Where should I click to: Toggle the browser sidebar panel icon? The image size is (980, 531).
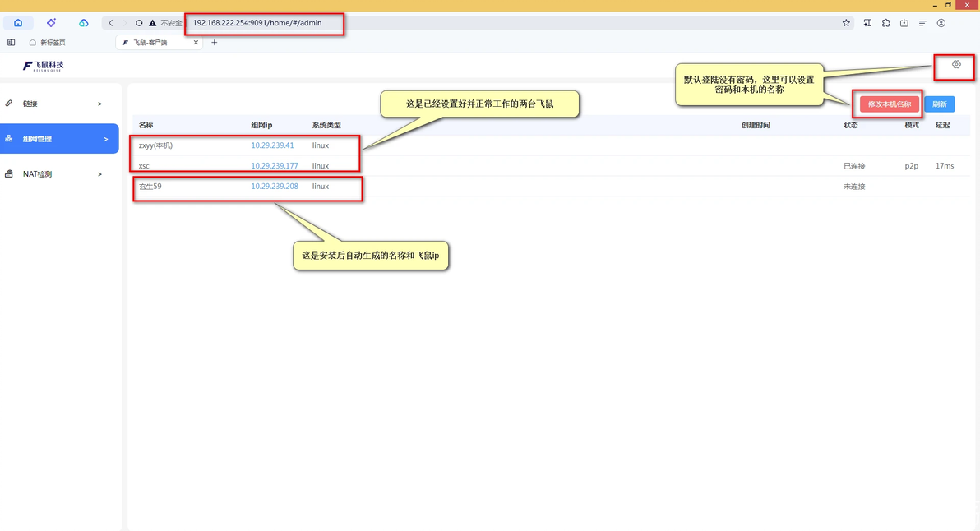coord(12,43)
